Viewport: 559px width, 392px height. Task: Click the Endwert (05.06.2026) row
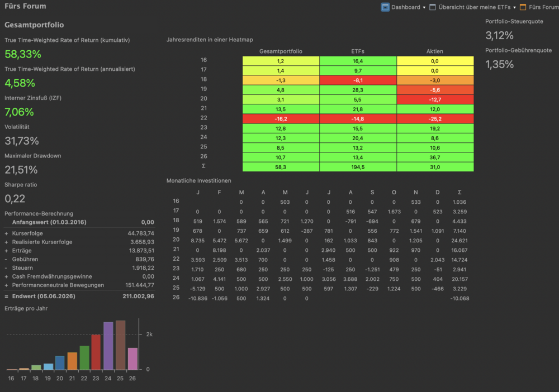[x=79, y=296]
